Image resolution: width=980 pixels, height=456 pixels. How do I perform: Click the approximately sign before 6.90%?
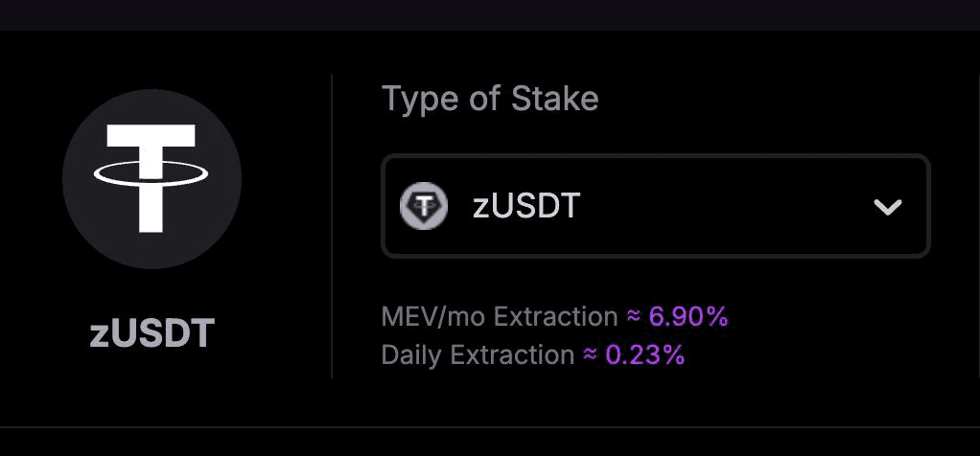click(634, 316)
